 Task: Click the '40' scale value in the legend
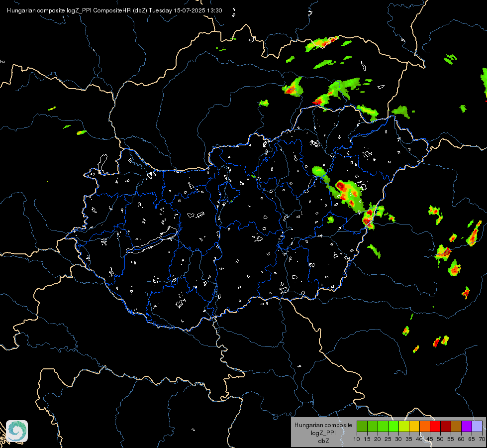419,439
